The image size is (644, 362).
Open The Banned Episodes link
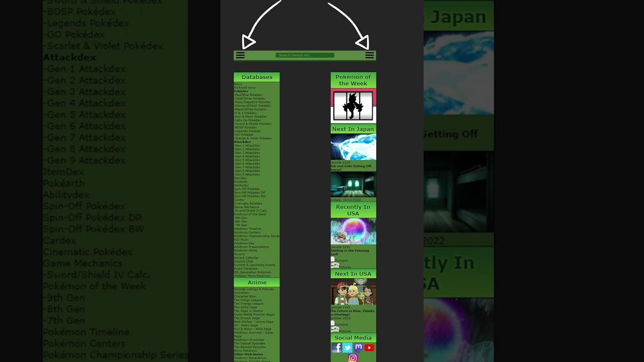tap(250, 347)
